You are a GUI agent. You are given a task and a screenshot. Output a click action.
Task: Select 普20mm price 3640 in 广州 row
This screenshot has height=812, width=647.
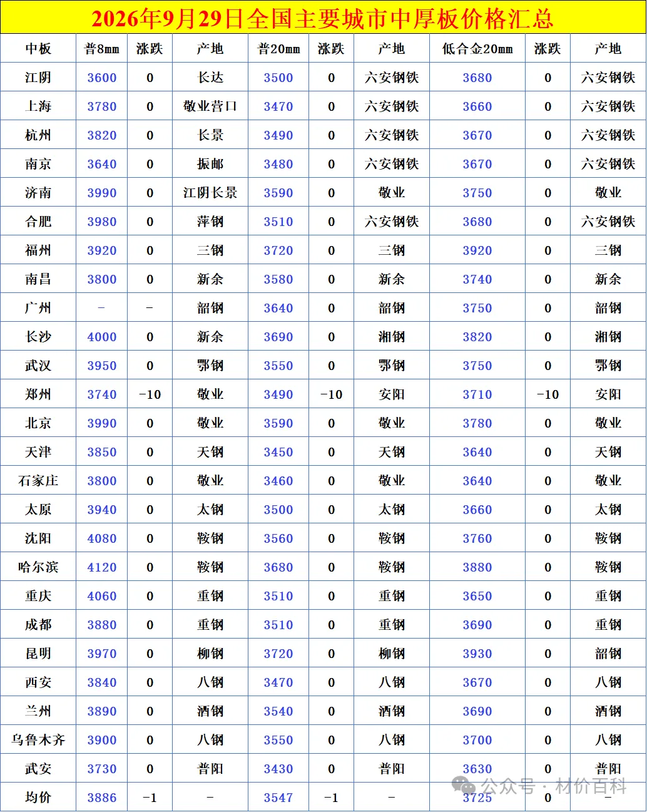tap(278, 308)
